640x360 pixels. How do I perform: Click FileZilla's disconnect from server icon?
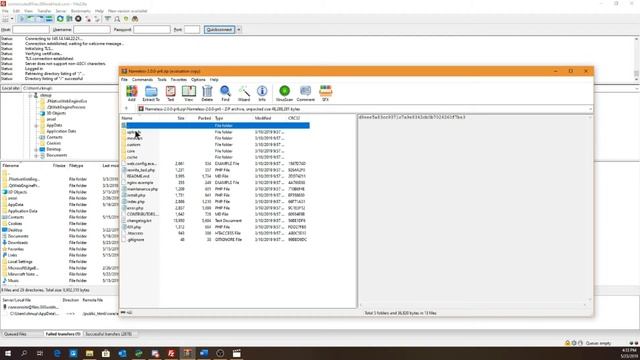[x=88, y=19]
